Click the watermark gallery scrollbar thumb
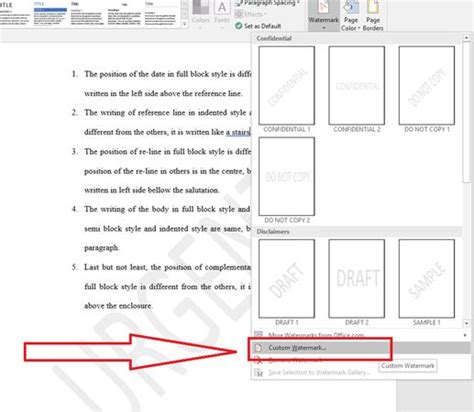Screen dimensions: 474x412 pos(466,112)
